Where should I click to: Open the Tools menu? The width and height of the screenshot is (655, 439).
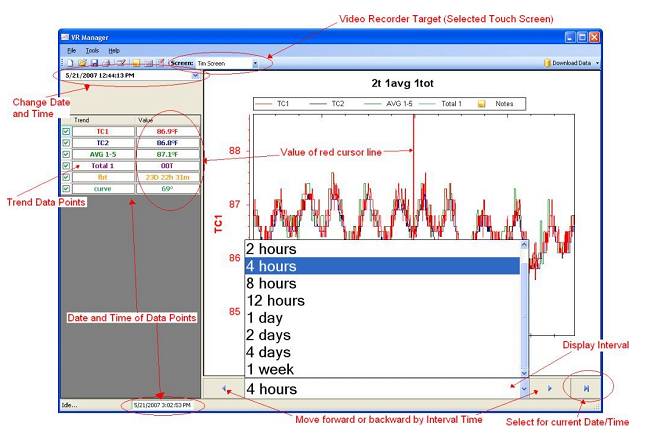pyautogui.click(x=92, y=50)
